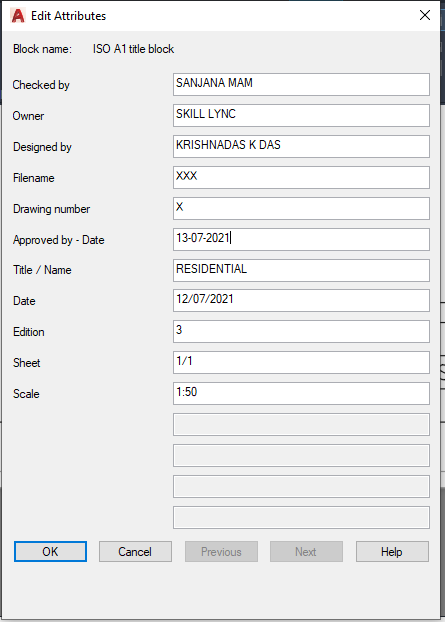The width and height of the screenshot is (445, 622).
Task: Click the Checked by field containing SANJANA MAM
Action: [301, 84]
